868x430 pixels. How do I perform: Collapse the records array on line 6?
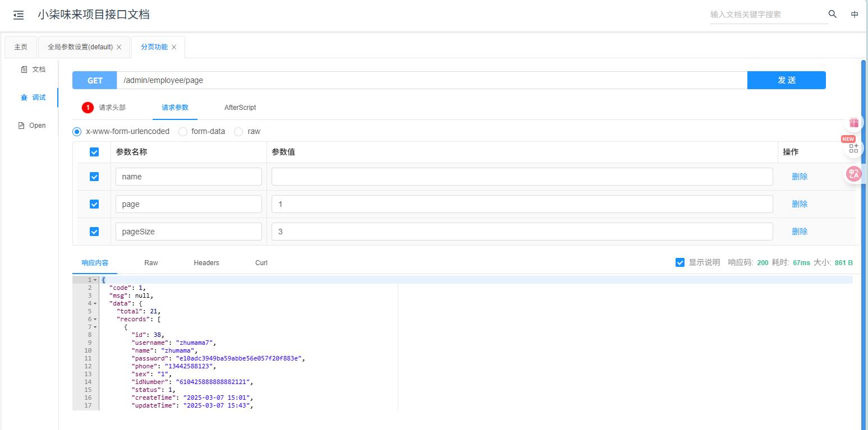tap(95, 319)
